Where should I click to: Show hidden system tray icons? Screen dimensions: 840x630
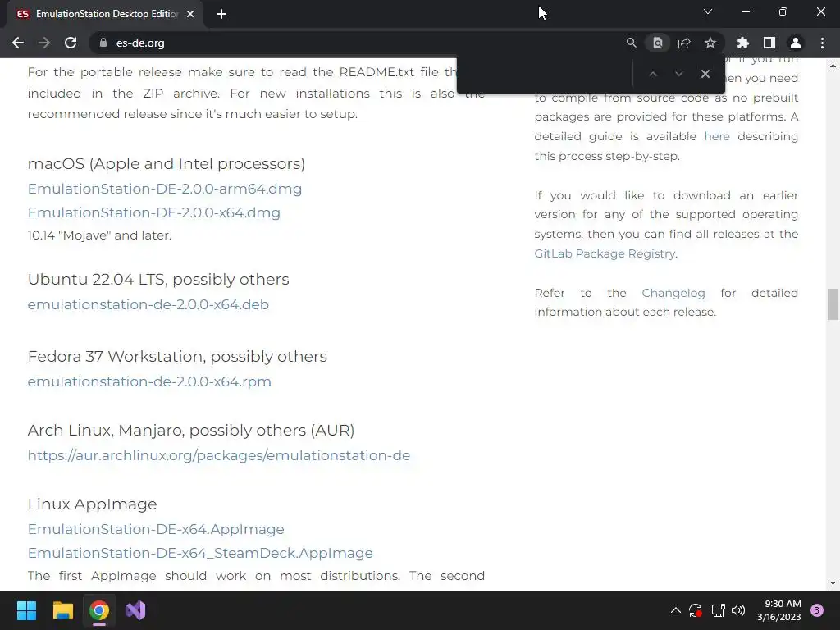(676, 610)
